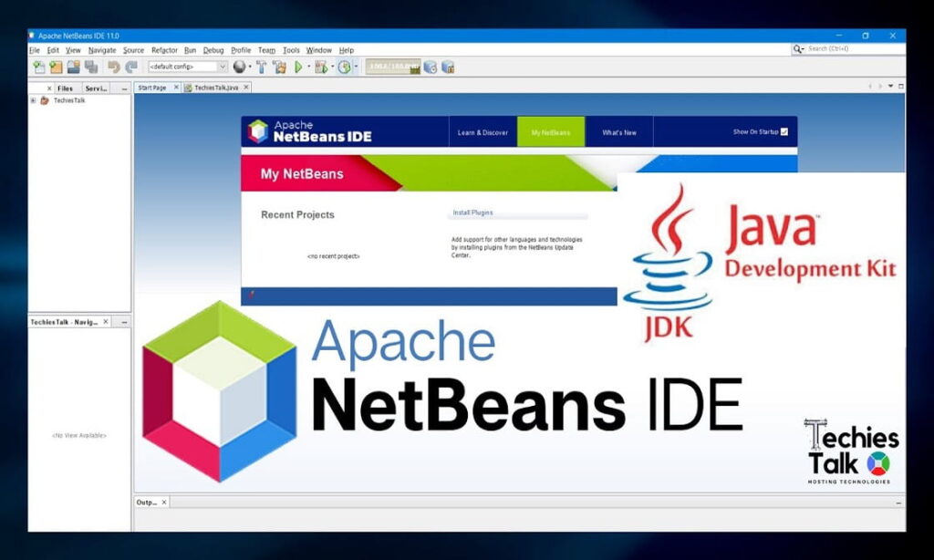
Task: Open the File menu
Action: click(35, 51)
